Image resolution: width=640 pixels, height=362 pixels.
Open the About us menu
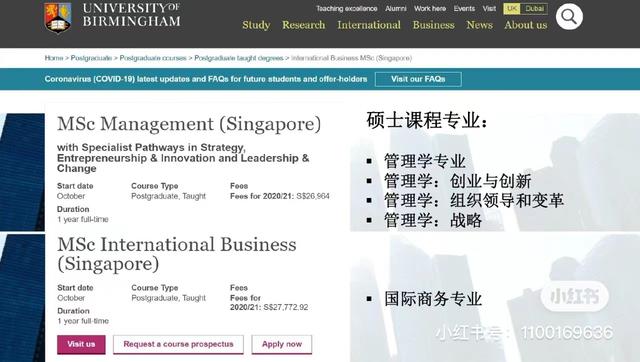tap(525, 25)
